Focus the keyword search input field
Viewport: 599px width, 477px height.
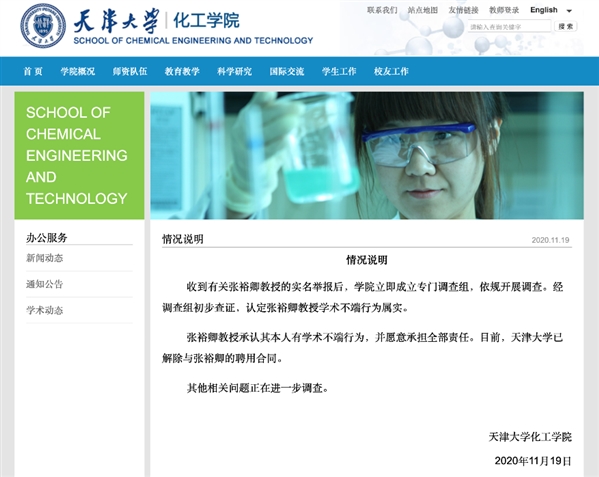point(509,27)
